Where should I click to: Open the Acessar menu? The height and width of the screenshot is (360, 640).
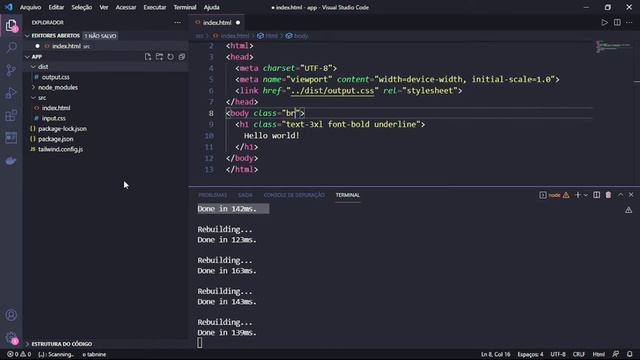tap(126, 7)
